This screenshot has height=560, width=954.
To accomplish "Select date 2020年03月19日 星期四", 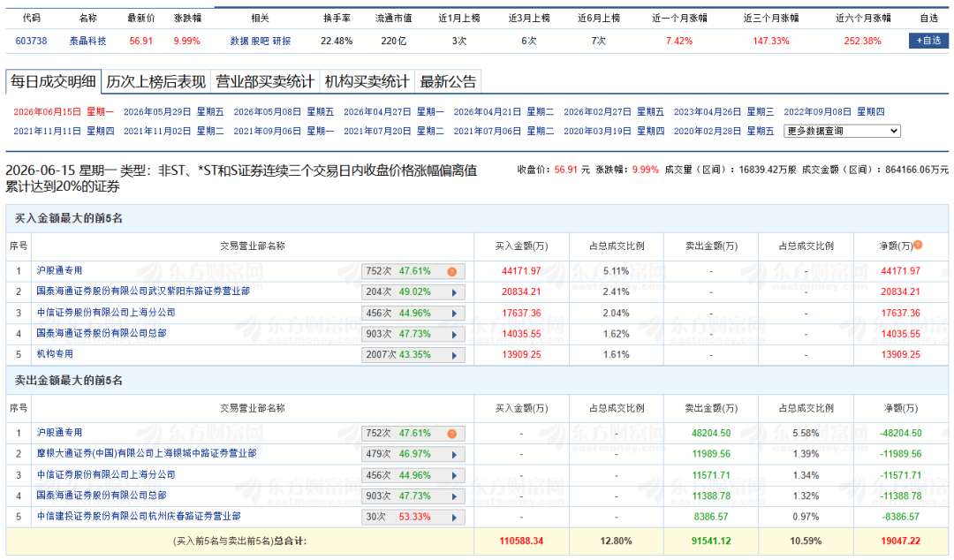I will pyautogui.click(x=614, y=131).
